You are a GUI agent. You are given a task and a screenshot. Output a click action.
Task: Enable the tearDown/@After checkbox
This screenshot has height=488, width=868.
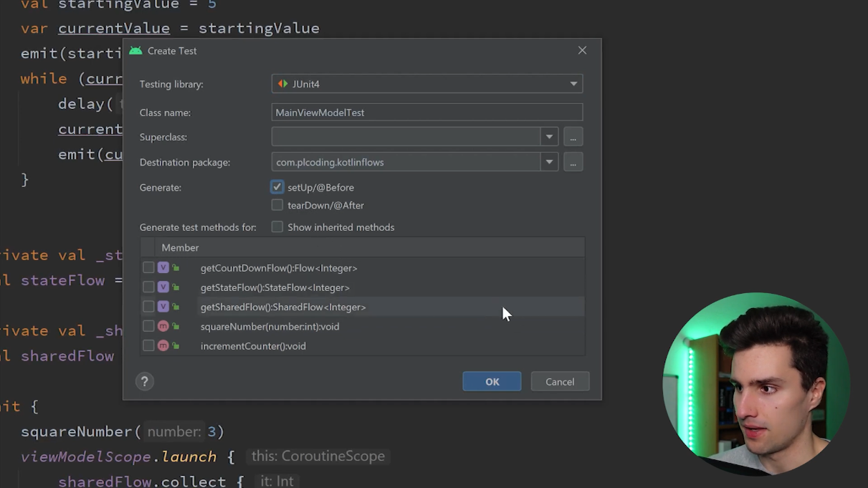point(277,205)
